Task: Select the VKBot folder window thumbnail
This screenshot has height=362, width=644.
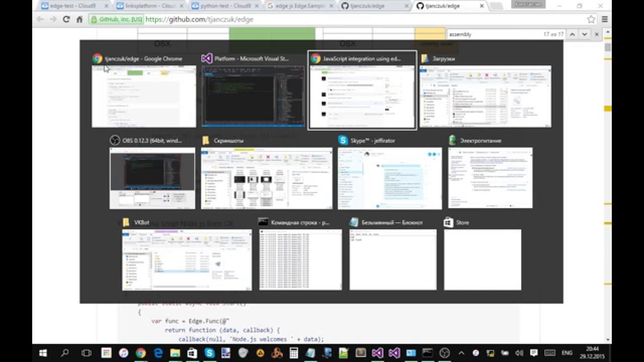Action: [187, 260]
